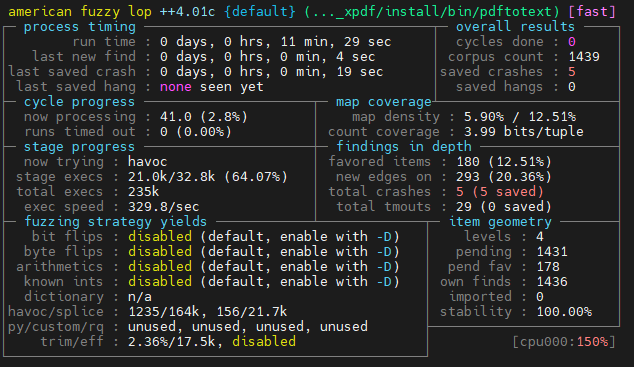Image resolution: width=634 pixels, height=367 pixels.
Task: Click the saved crashes value '5'
Action: (x=572, y=72)
